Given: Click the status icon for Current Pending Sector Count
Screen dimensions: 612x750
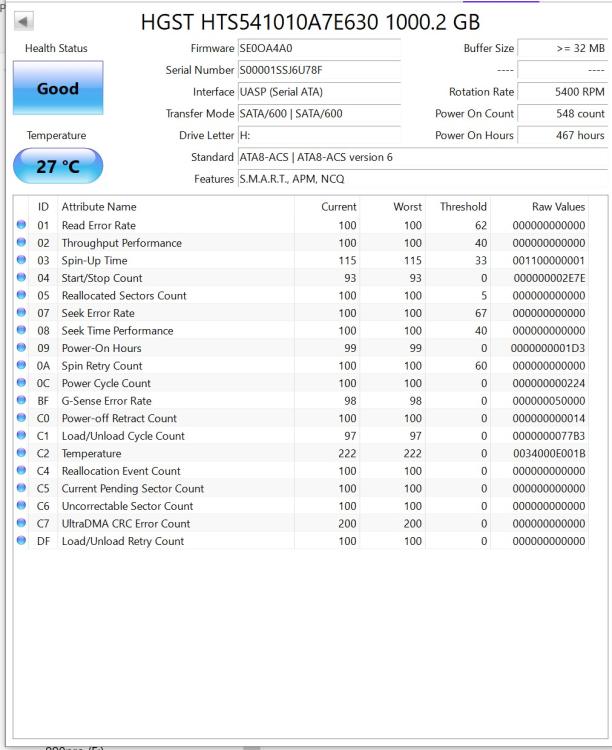Looking at the screenshot, I should pyautogui.click(x=21, y=487).
